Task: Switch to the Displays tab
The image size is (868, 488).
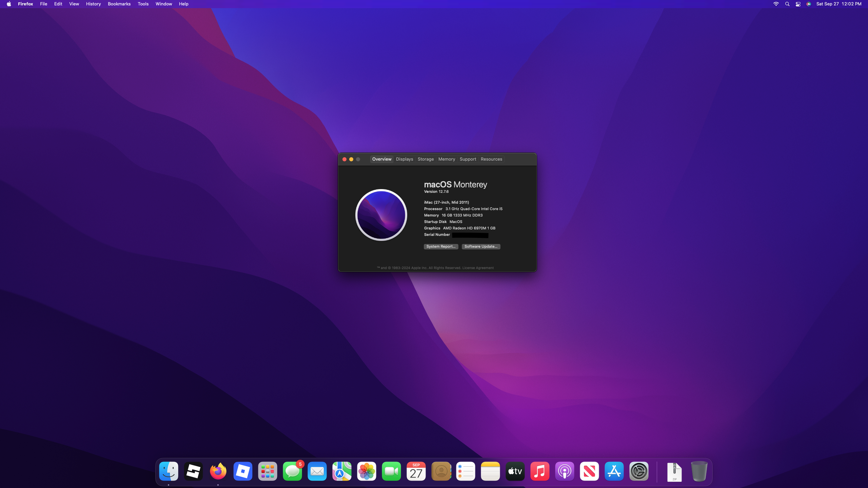Action: [405, 159]
